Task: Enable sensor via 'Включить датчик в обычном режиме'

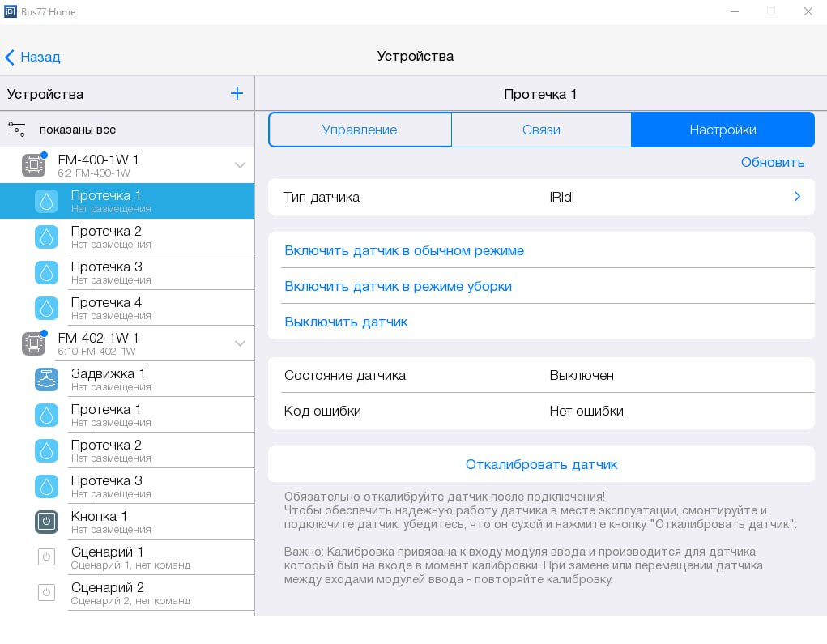Action: click(404, 250)
